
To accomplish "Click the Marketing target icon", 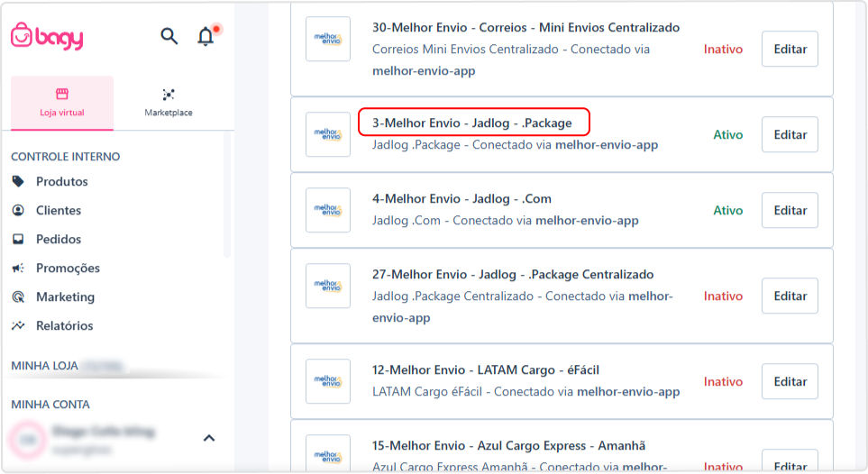I will point(18,296).
